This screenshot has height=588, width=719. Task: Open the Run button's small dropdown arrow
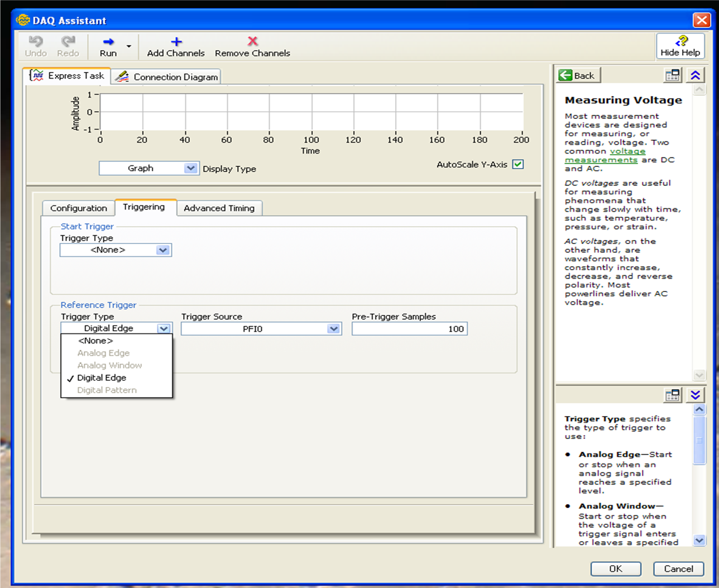click(x=129, y=46)
